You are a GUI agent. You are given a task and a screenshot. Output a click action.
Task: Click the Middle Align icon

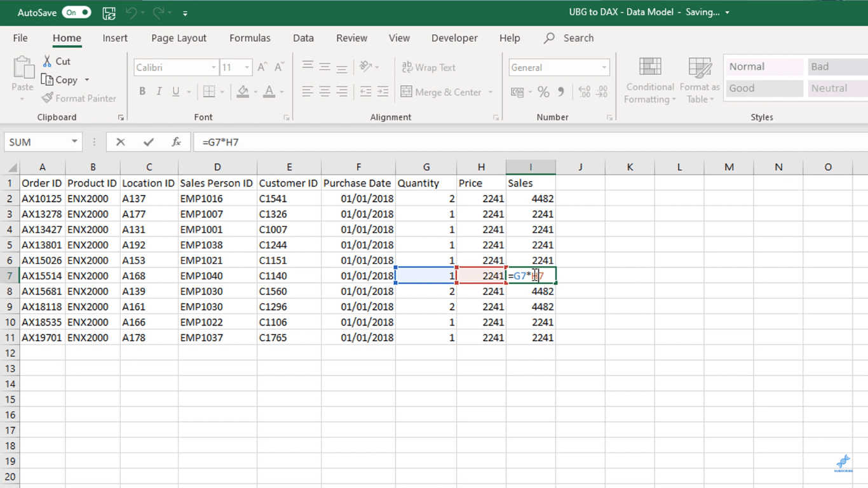click(x=325, y=66)
